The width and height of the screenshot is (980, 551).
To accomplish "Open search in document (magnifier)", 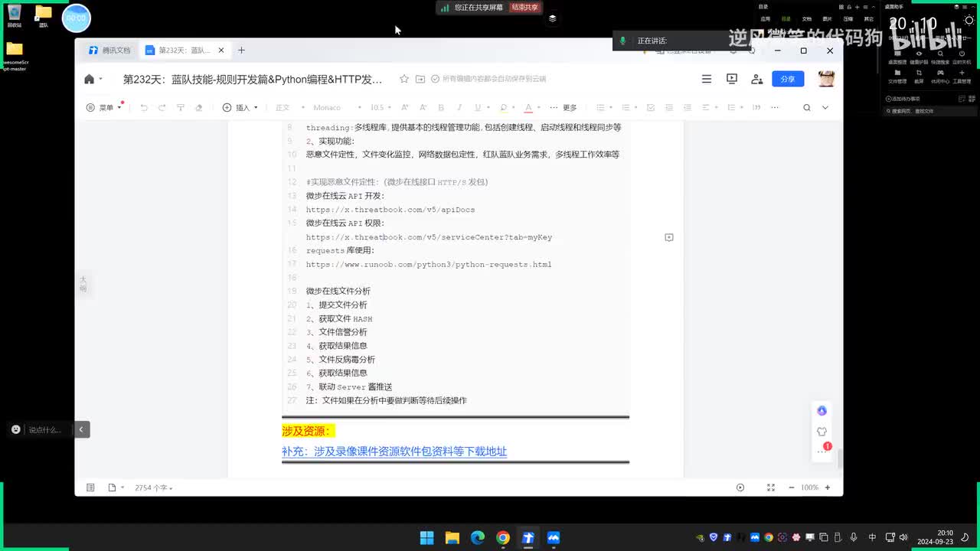I will 807,108.
